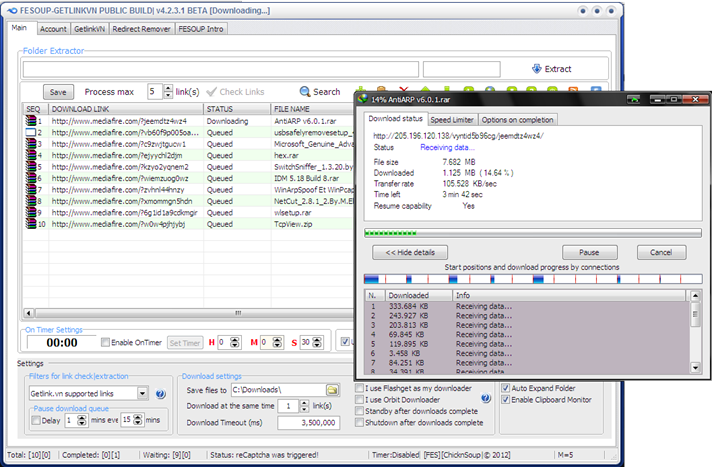
Task: Click the archive icon of row 6
Action: (31, 178)
